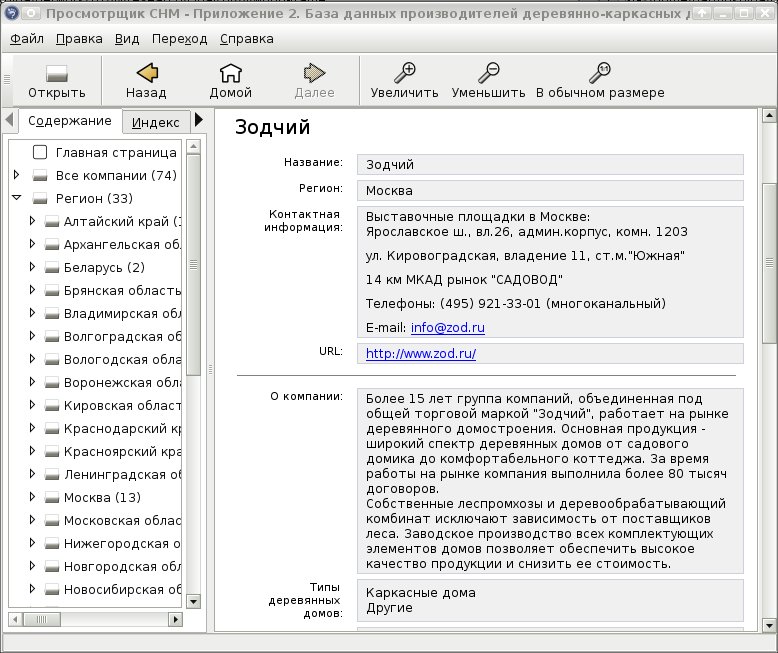Image resolution: width=778 pixels, height=653 pixels.
Task: Open the Файл menu
Action: coord(27,39)
